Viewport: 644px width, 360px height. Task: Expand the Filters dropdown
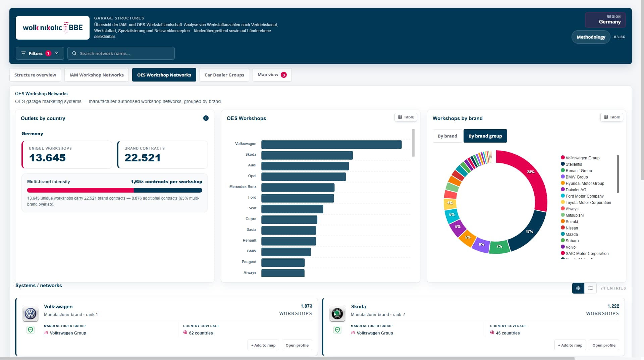(40, 53)
